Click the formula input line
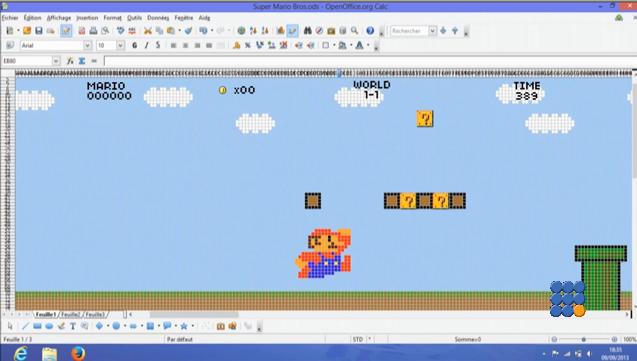The width and height of the screenshot is (637, 361). pos(370,61)
